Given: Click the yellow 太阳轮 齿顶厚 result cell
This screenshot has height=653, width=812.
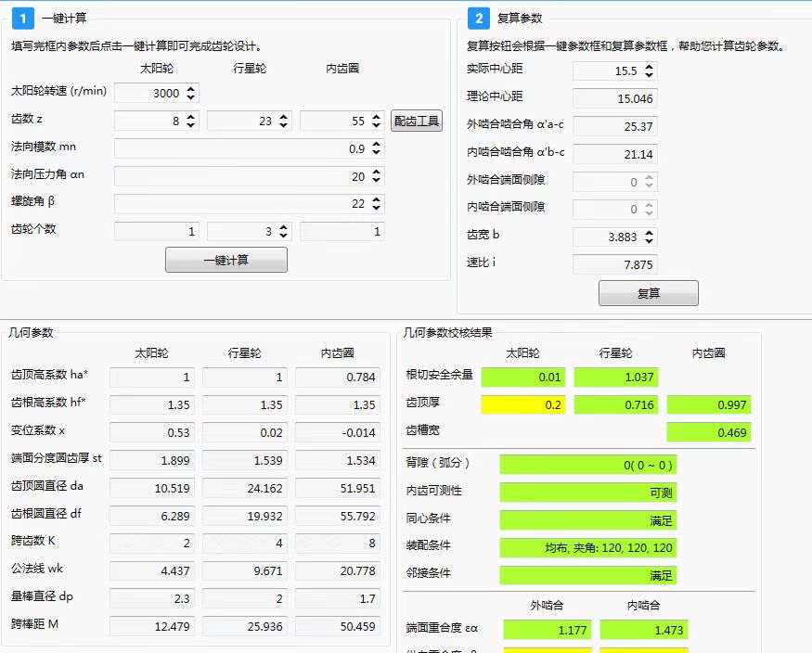Looking at the screenshot, I should tap(522, 404).
